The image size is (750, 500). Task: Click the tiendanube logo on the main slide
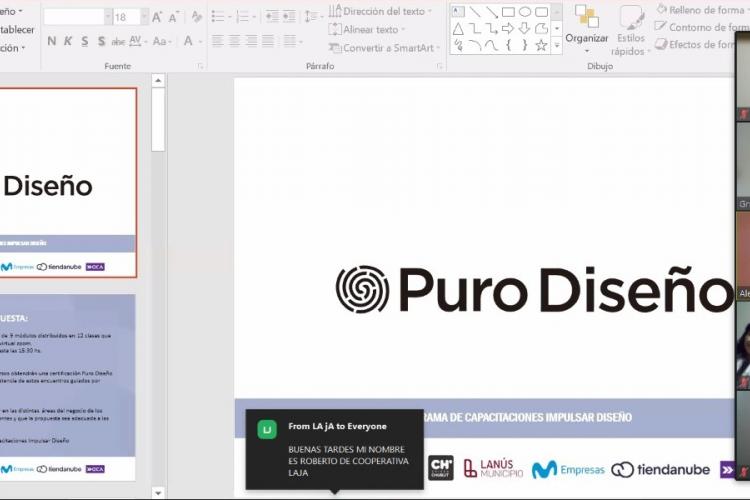tap(661, 470)
